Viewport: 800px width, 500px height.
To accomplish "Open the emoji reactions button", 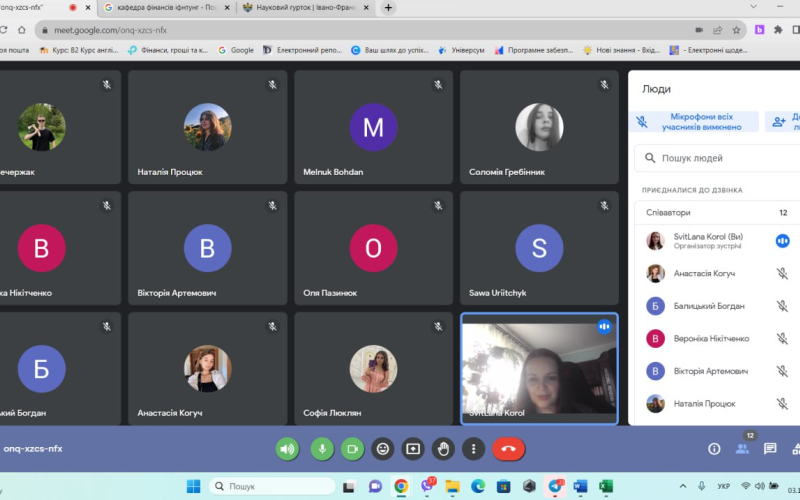I will pos(382,449).
